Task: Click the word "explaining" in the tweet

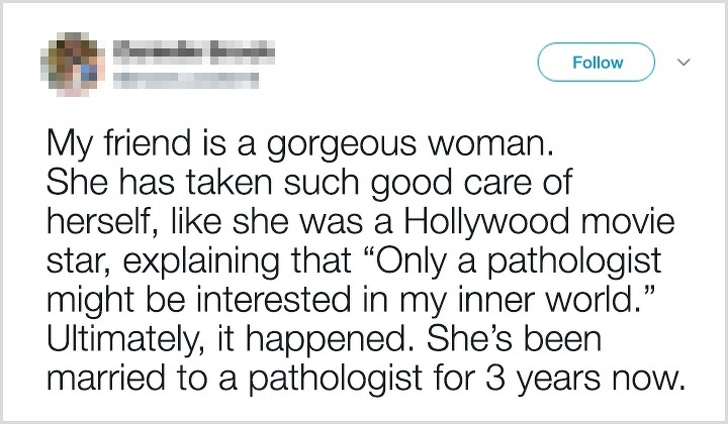Action: (201, 262)
